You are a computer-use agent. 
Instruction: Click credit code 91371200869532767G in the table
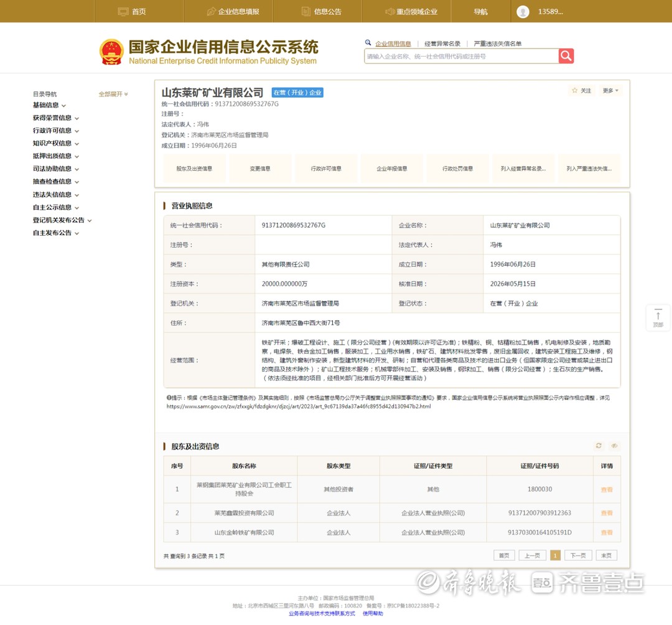(294, 225)
